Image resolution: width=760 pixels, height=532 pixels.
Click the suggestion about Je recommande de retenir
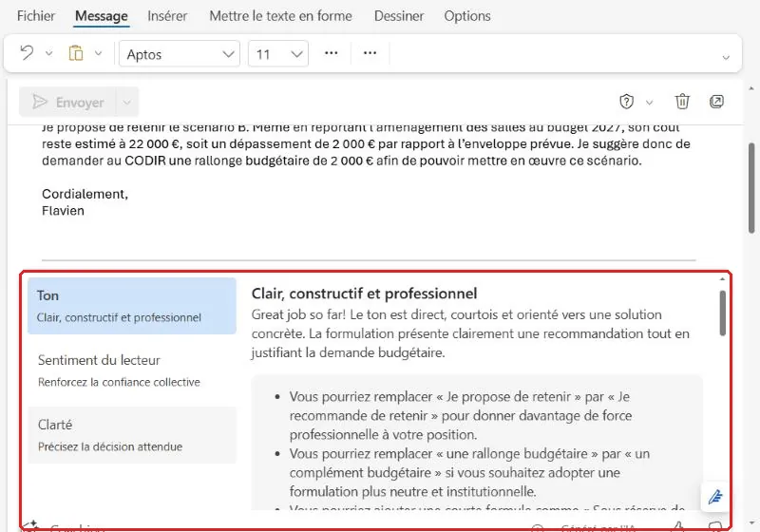pyautogui.click(x=461, y=415)
